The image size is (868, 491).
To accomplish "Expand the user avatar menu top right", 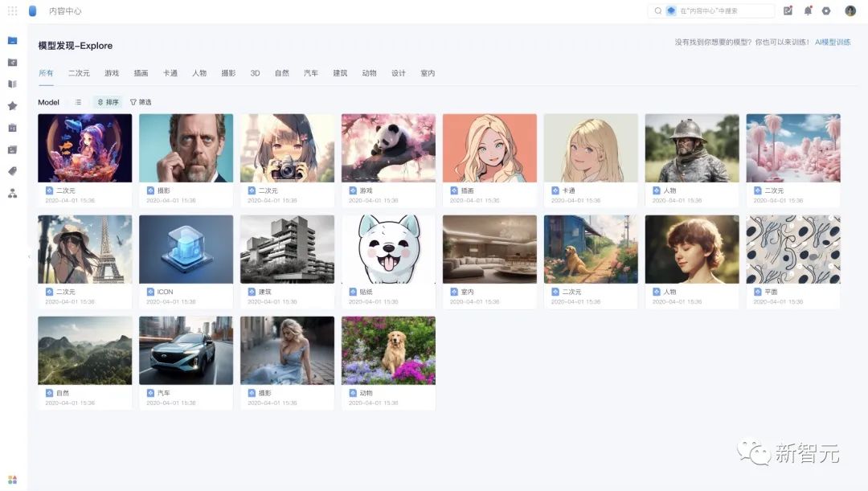I will click(850, 10).
